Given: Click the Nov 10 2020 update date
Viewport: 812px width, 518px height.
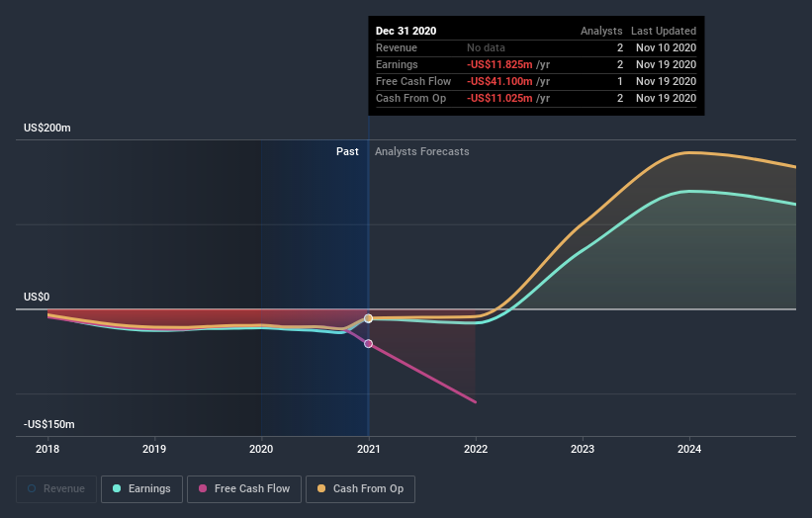Looking at the screenshot, I should (x=666, y=47).
